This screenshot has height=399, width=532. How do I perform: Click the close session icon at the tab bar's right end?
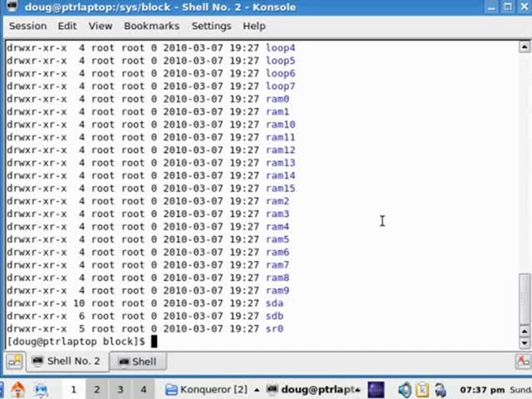[523, 361]
